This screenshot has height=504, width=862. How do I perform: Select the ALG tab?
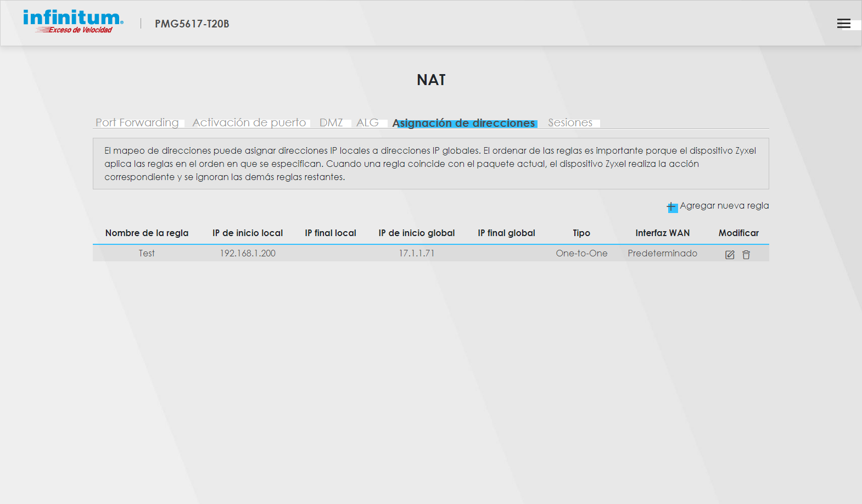tap(367, 122)
